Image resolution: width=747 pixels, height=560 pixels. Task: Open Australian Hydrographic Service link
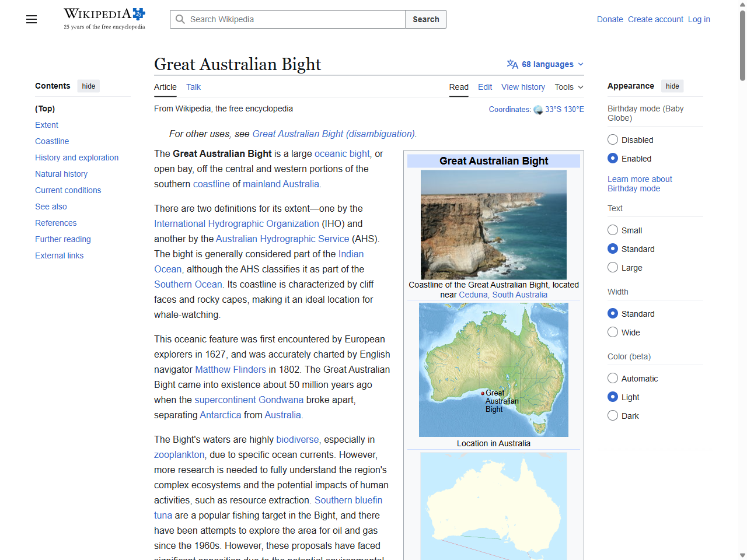tap(282, 239)
